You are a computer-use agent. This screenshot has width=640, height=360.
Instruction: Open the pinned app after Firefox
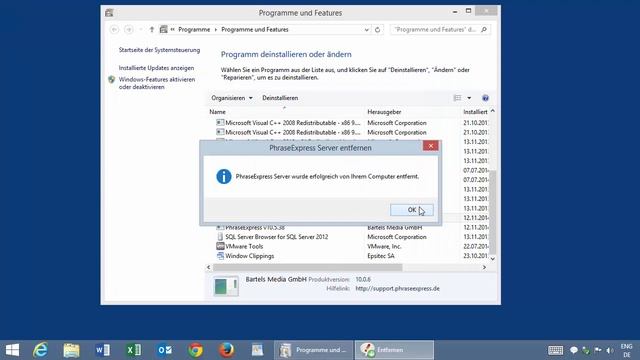(258, 350)
